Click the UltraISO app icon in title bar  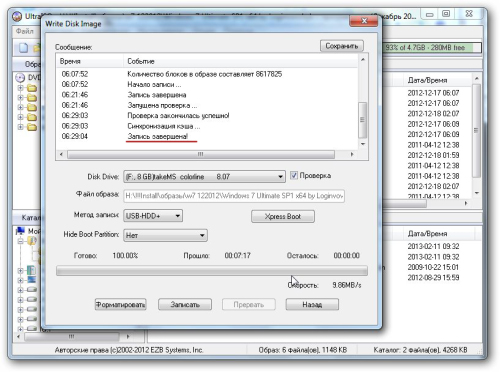(17, 16)
